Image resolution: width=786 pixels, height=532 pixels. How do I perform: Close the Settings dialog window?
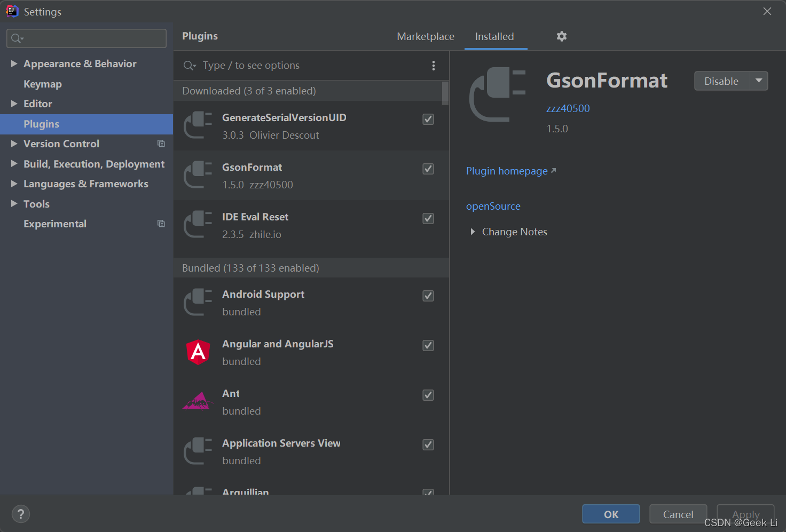(767, 11)
